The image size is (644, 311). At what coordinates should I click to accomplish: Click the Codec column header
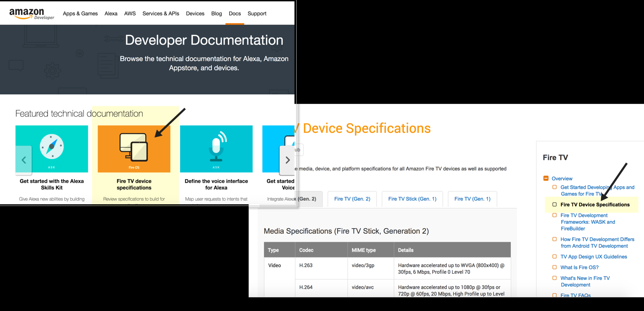pyautogui.click(x=321, y=250)
